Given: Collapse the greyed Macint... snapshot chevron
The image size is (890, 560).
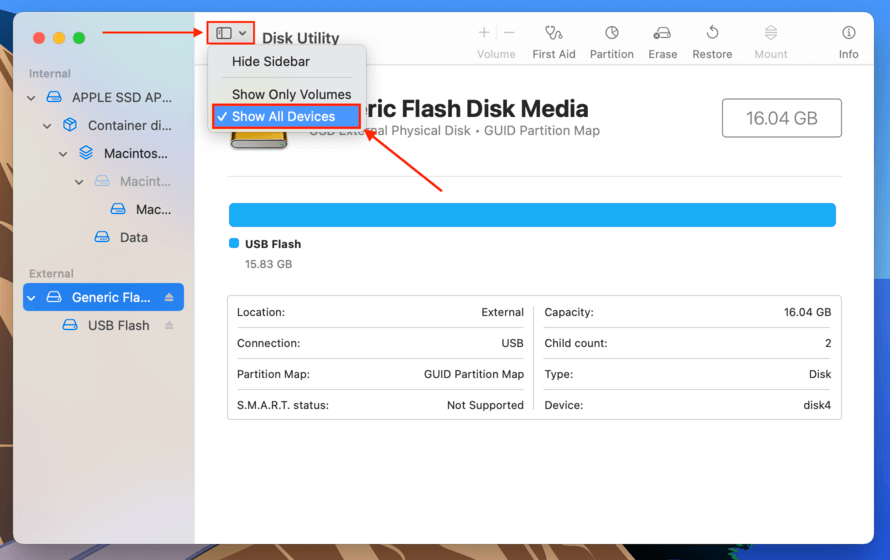Looking at the screenshot, I should (x=79, y=182).
